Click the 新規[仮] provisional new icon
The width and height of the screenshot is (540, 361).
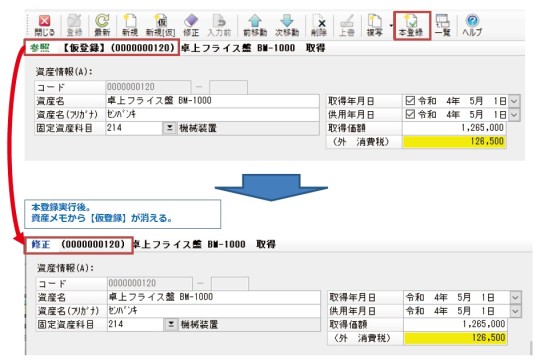[160, 25]
